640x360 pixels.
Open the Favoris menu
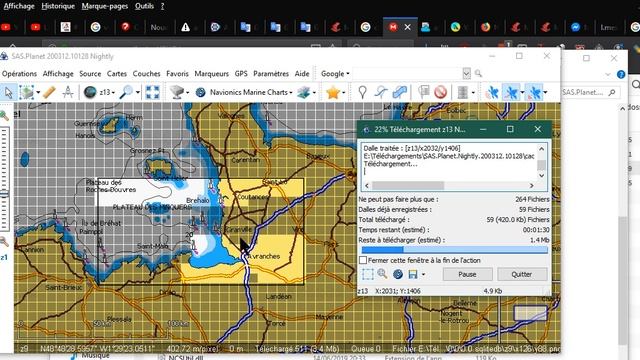coord(177,73)
